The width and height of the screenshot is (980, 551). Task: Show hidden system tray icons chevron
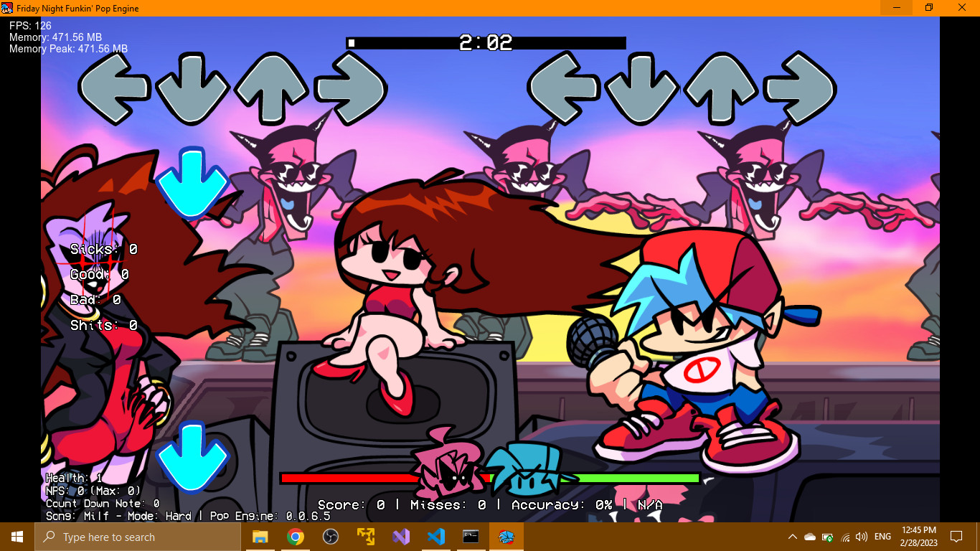793,537
